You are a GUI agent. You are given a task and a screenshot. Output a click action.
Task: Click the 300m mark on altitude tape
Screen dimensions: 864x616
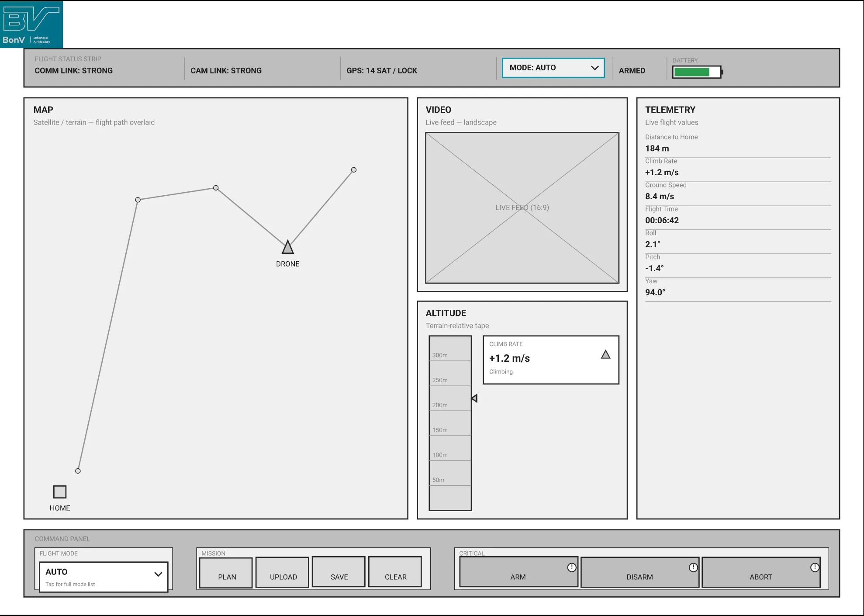[440, 355]
